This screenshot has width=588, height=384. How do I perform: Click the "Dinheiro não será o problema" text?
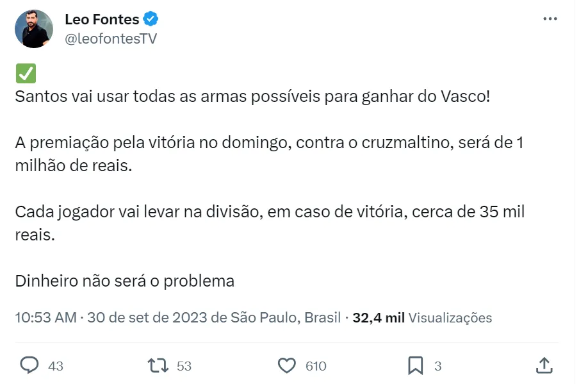(125, 281)
